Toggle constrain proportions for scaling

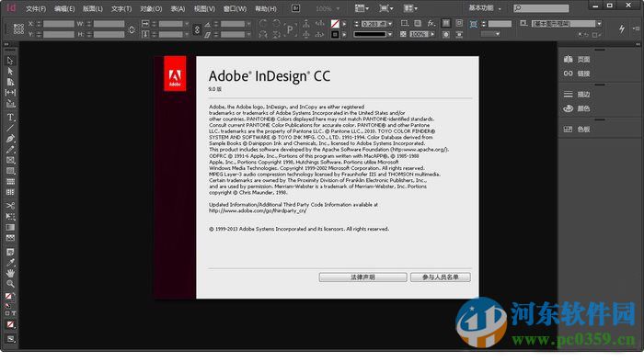point(197,29)
